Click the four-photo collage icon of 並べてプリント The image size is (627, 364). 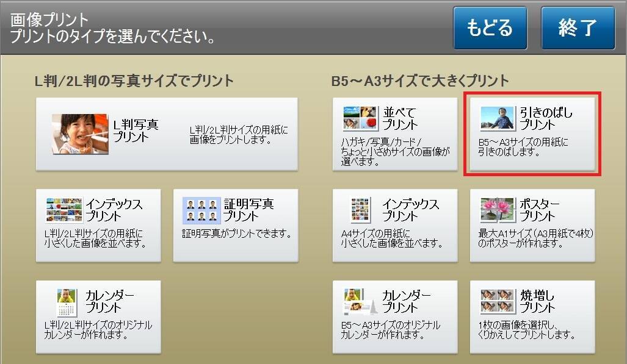[x=360, y=118]
